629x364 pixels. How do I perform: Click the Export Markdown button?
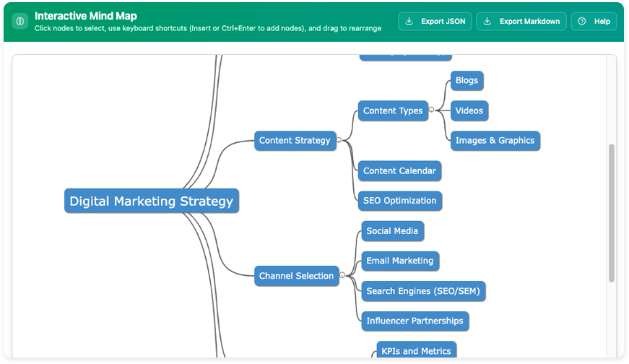(x=521, y=21)
